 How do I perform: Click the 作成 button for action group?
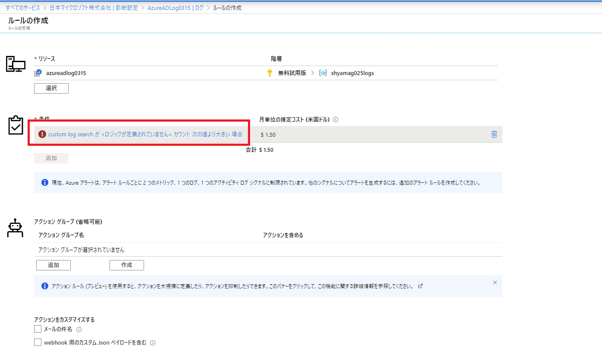coord(127,265)
